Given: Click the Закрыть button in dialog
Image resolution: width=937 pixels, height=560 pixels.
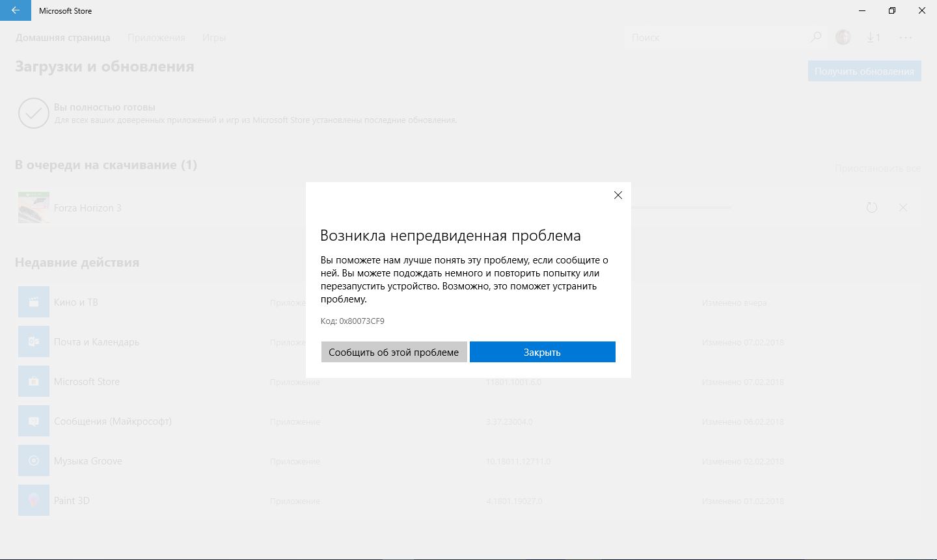Looking at the screenshot, I should 542,352.
